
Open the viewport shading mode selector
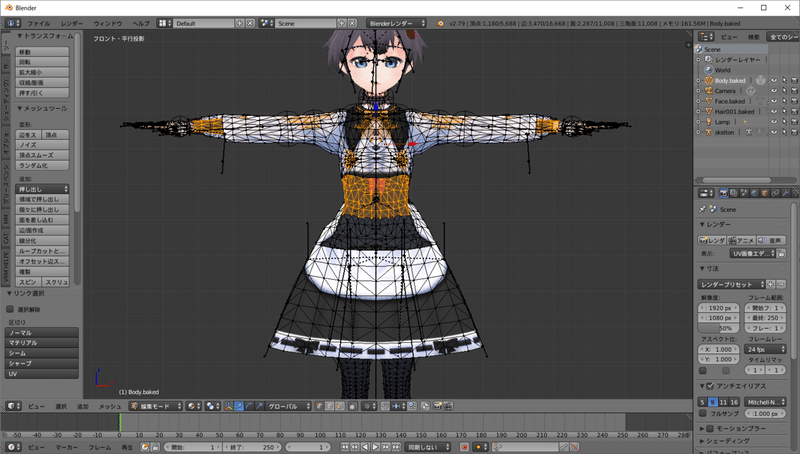click(x=193, y=406)
